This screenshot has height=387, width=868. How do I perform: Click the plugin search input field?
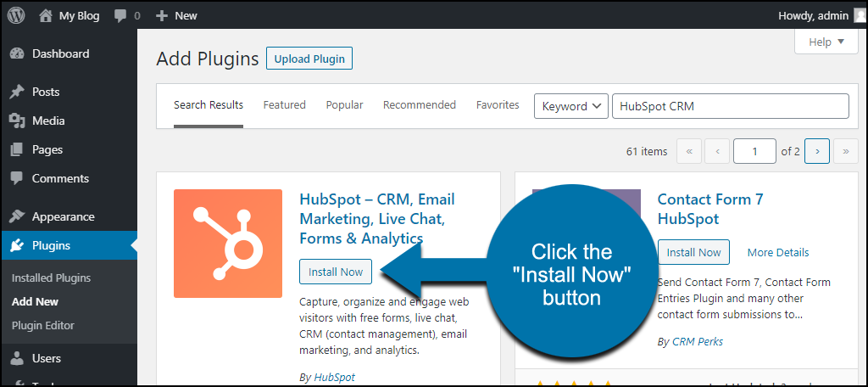point(730,106)
